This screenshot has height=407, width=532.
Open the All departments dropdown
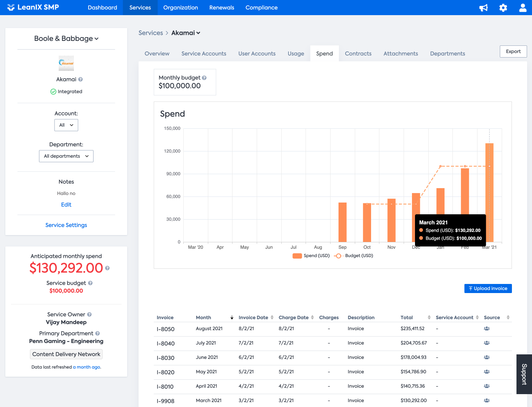[66, 156]
